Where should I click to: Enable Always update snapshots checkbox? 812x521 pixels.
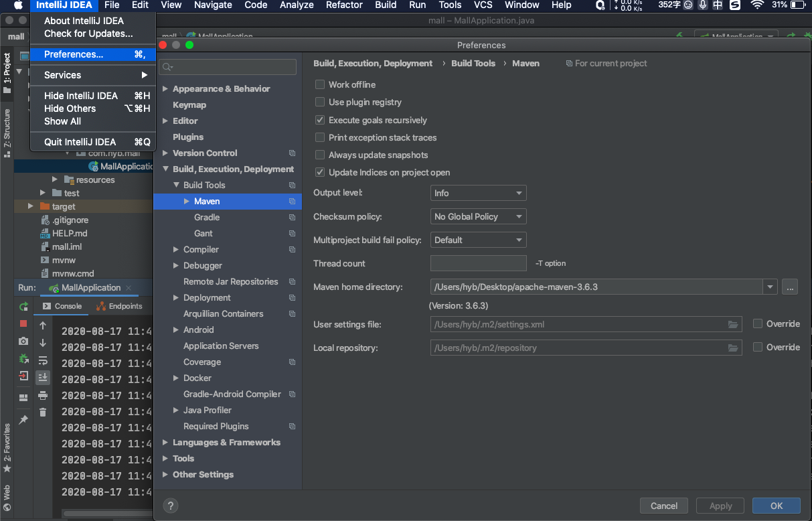pyautogui.click(x=320, y=155)
